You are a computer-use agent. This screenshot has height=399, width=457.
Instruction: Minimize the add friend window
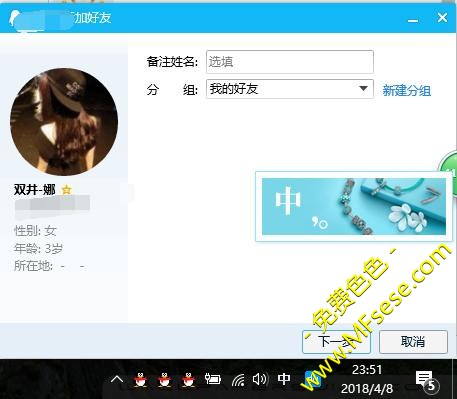tap(413, 21)
